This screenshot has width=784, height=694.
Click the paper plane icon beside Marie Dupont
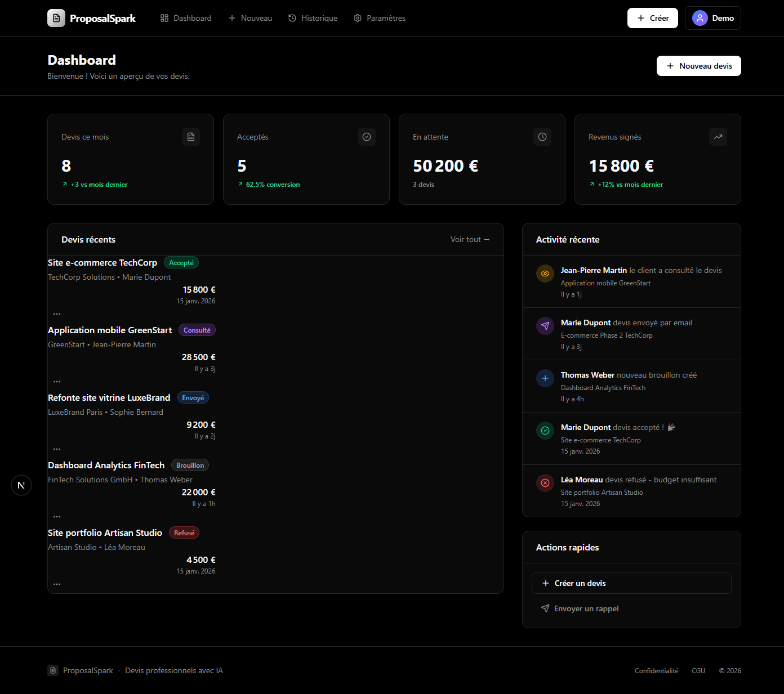point(545,326)
